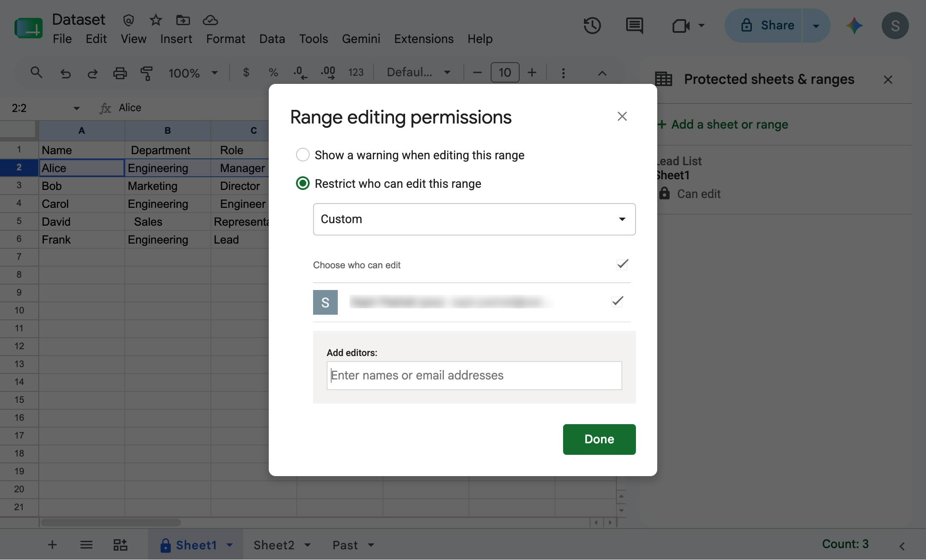
Task: Open the Custom permissions dropdown
Action: coord(474,219)
